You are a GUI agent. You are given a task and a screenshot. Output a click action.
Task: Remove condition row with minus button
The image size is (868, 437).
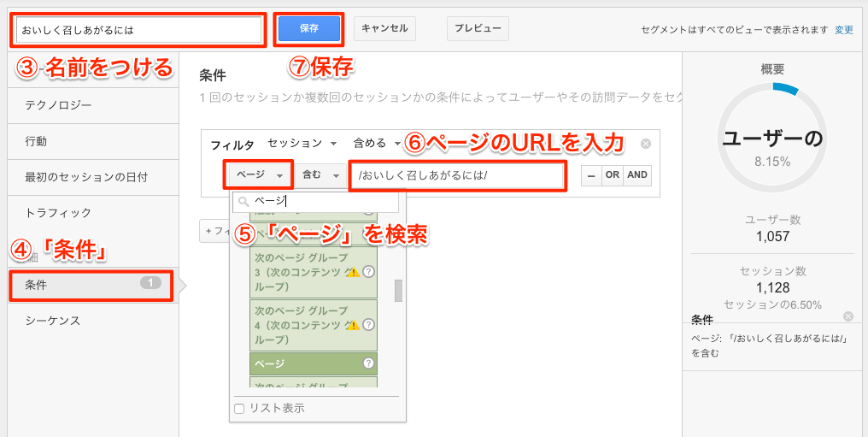tap(591, 175)
